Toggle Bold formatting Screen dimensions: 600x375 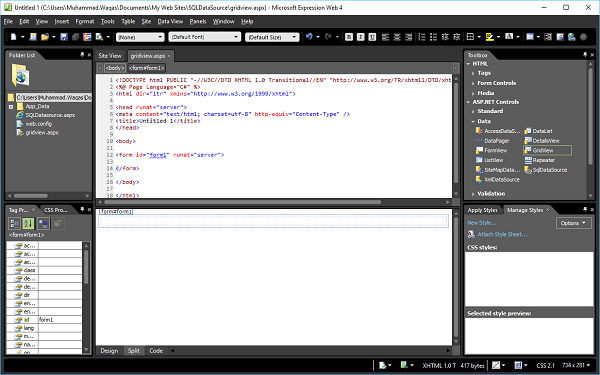(349, 37)
